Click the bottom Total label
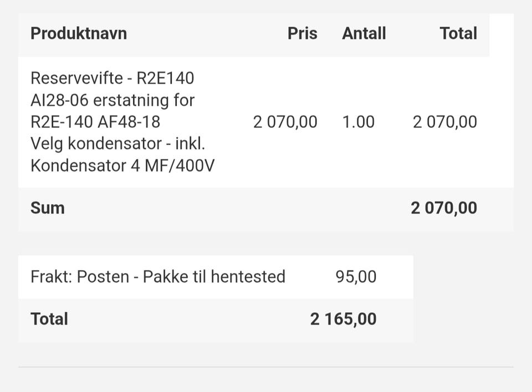Viewport: 532px width, 392px height. pyautogui.click(x=49, y=319)
